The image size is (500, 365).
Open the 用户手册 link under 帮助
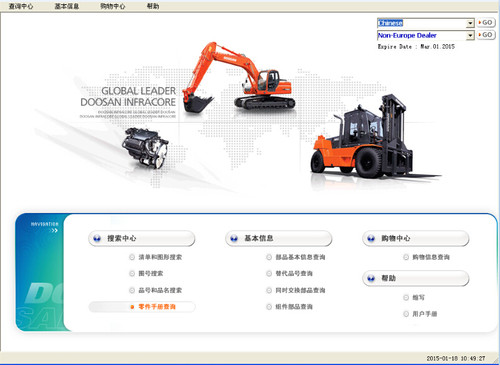pyautogui.click(x=425, y=314)
